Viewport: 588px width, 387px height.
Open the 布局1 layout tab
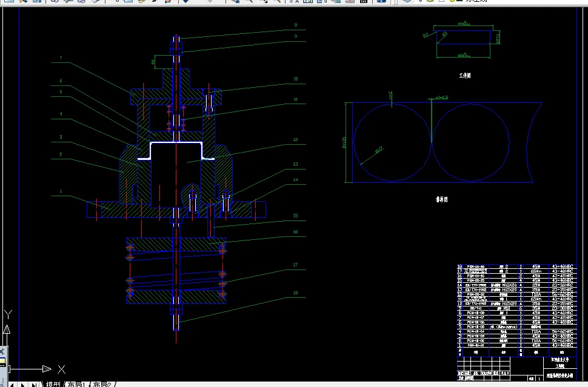coord(76,385)
